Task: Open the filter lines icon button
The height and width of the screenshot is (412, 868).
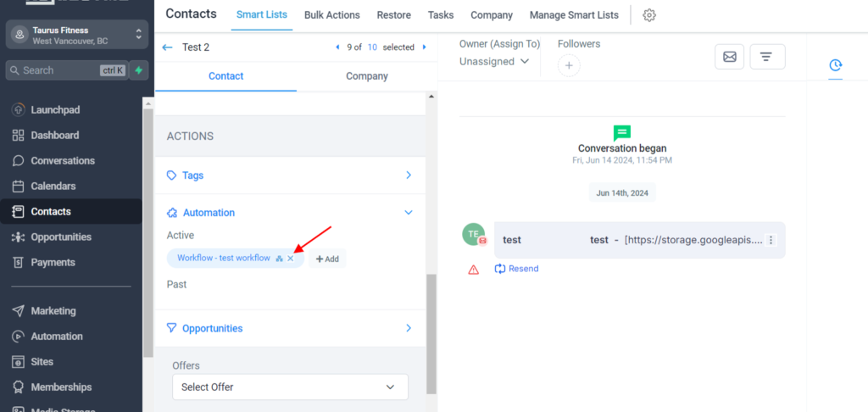Action: point(766,57)
